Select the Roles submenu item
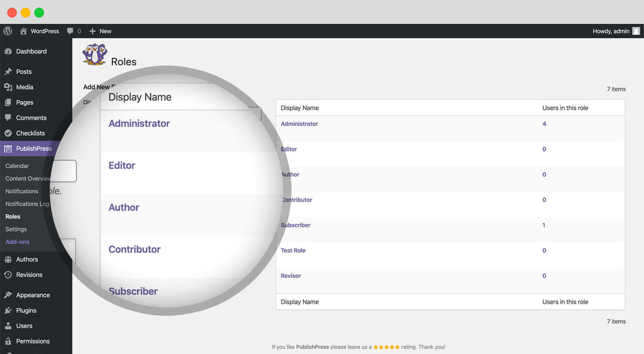 pyautogui.click(x=13, y=216)
